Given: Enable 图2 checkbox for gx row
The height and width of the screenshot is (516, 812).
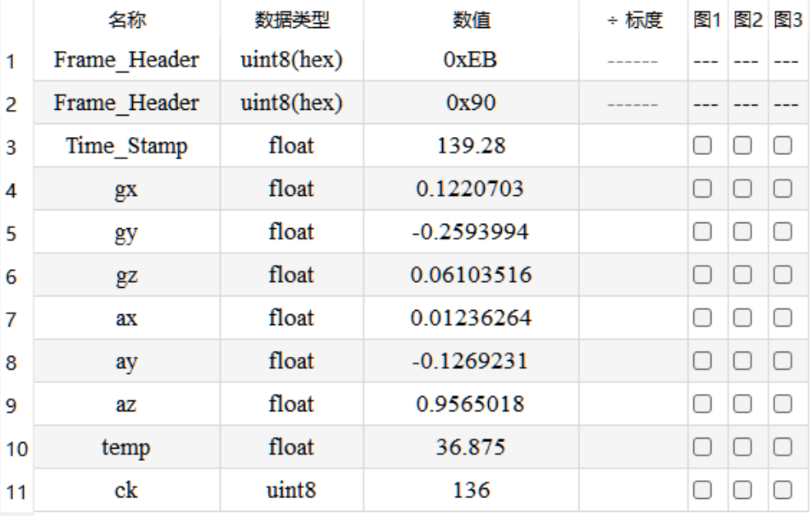Looking at the screenshot, I should (742, 189).
